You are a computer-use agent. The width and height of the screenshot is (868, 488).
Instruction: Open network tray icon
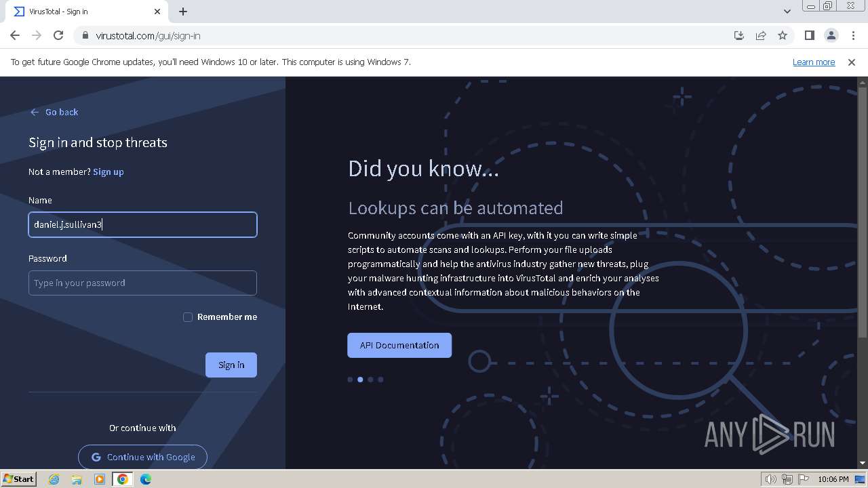point(787,479)
